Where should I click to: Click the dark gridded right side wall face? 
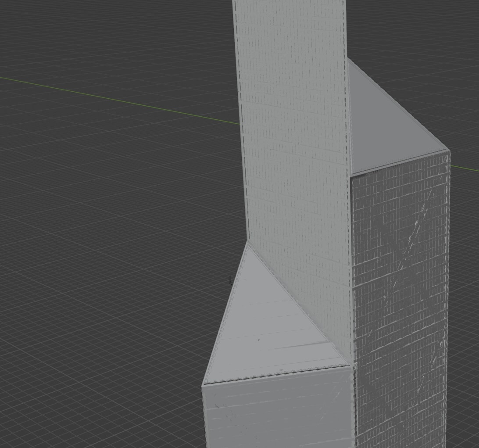coord(400,300)
